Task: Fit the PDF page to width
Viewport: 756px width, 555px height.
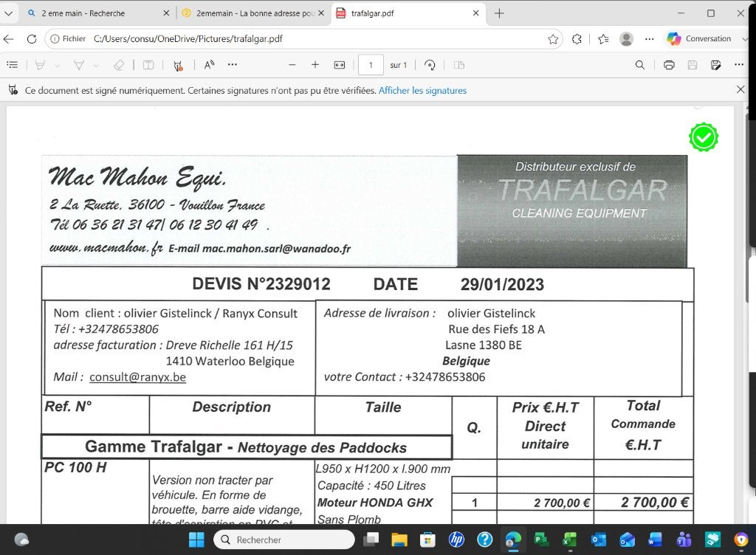Action: [340, 65]
